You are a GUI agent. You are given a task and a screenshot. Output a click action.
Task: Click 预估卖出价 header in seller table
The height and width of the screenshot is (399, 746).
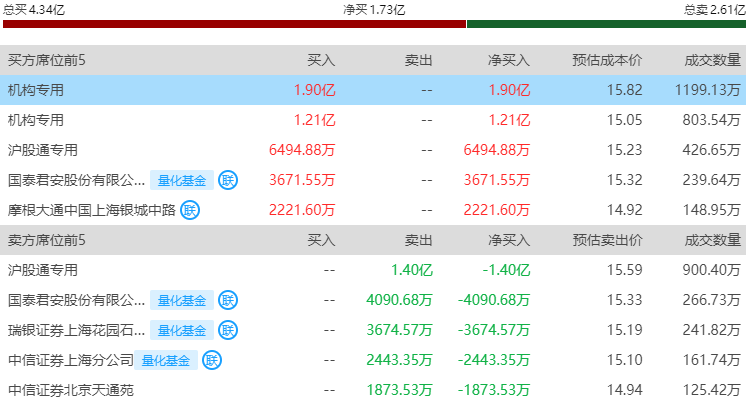[607, 240]
